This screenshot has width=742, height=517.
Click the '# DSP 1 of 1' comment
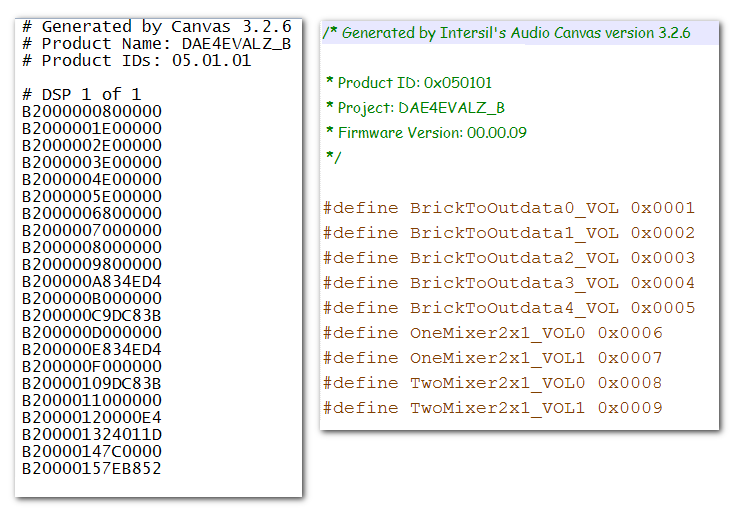click(80, 94)
